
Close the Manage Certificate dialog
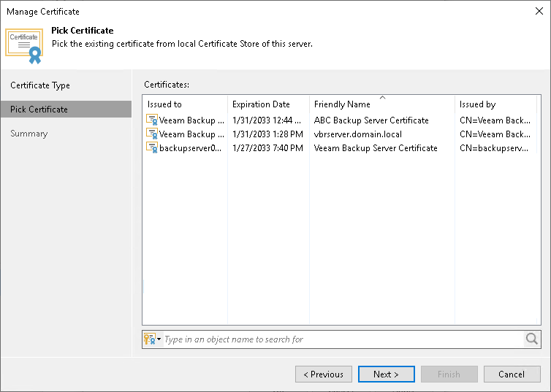[x=539, y=11]
